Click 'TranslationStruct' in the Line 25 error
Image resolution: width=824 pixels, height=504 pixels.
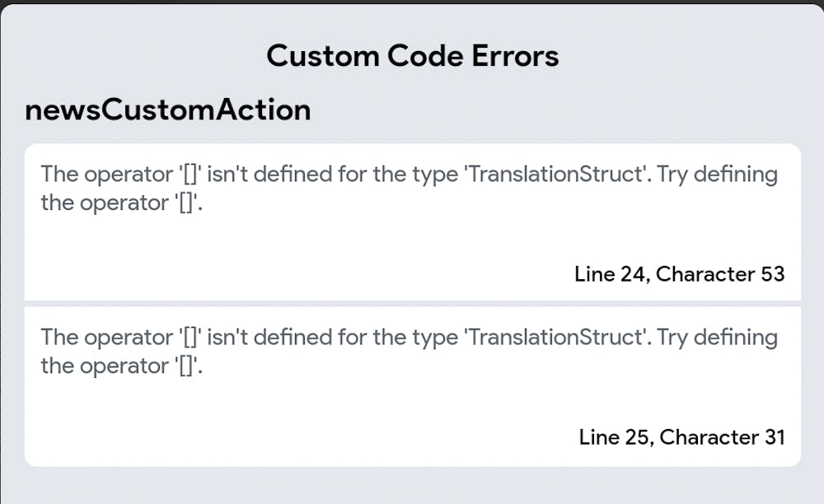[x=557, y=337]
